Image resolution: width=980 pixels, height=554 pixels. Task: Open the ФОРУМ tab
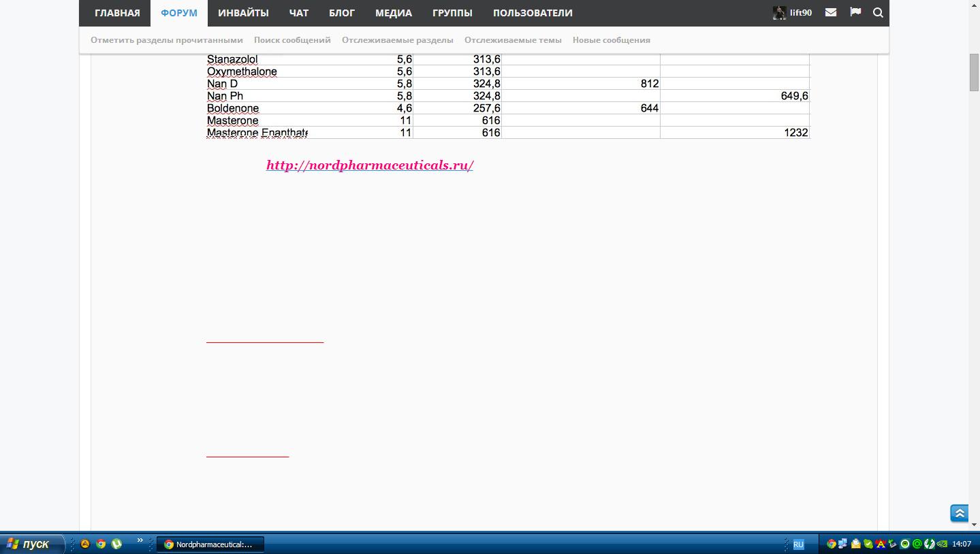(x=179, y=13)
